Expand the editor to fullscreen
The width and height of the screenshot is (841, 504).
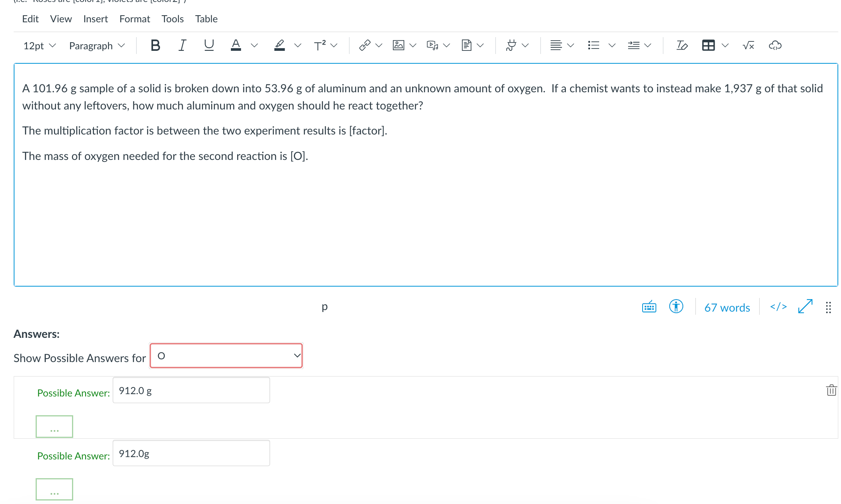[x=804, y=307]
